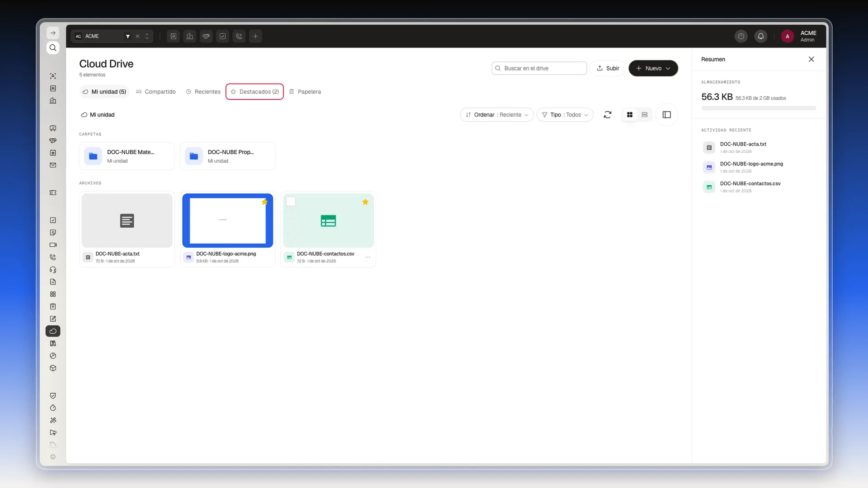Unstar the DOC-NUBE-contactos.csv file
This screenshot has width=868, height=488.
(365, 202)
